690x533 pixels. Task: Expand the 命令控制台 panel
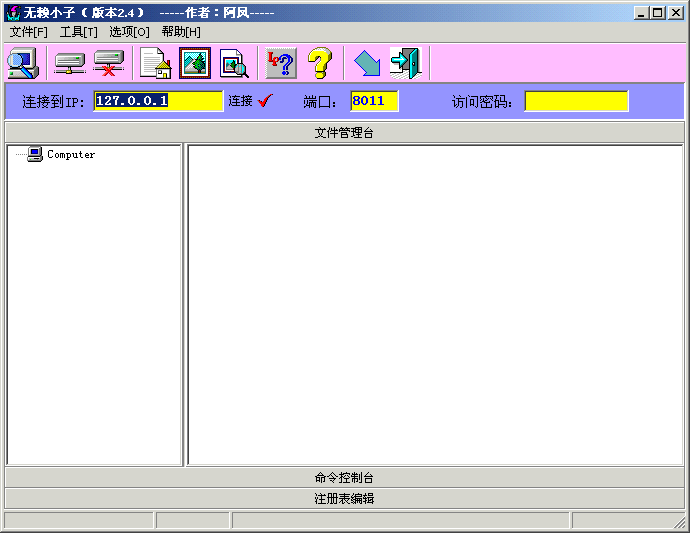(x=344, y=478)
